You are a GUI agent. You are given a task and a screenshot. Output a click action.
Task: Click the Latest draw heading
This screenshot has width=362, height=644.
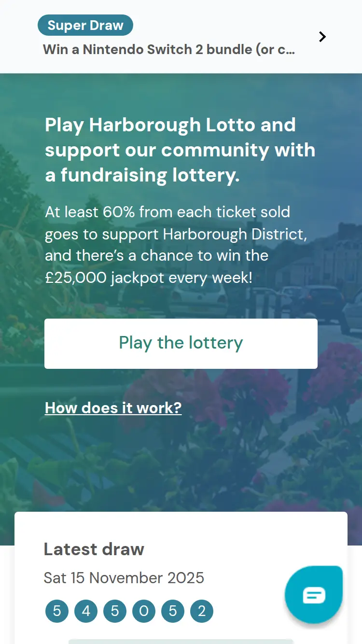(x=94, y=549)
